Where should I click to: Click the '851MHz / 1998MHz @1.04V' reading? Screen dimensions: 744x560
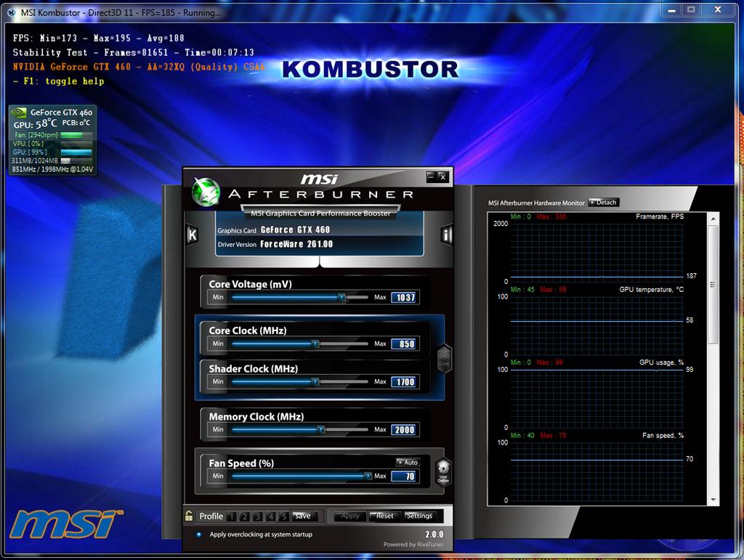[52, 169]
